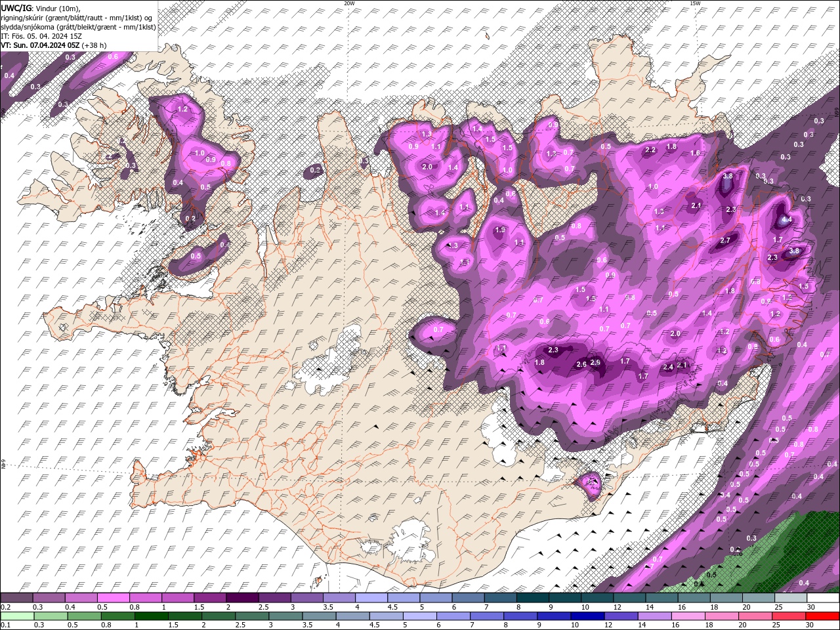Click the 2.2 precipitation value on the map
840x630 pixels.
650,150
